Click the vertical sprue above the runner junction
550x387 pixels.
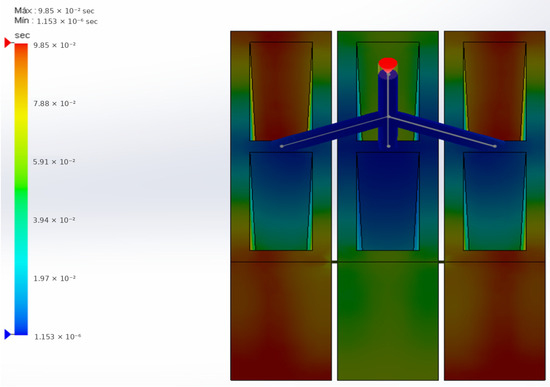388,94
